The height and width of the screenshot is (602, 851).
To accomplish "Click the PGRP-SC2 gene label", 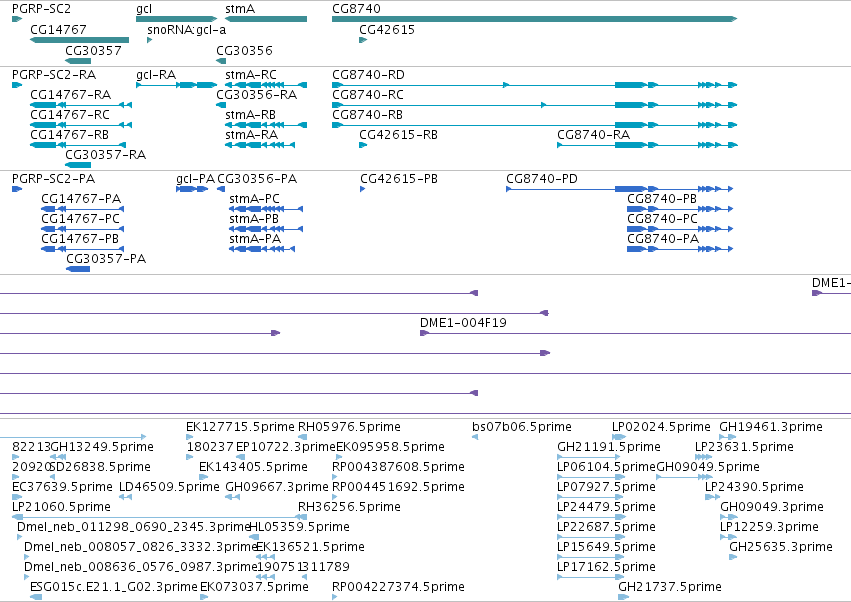I will pyautogui.click(x=41, y=9).
